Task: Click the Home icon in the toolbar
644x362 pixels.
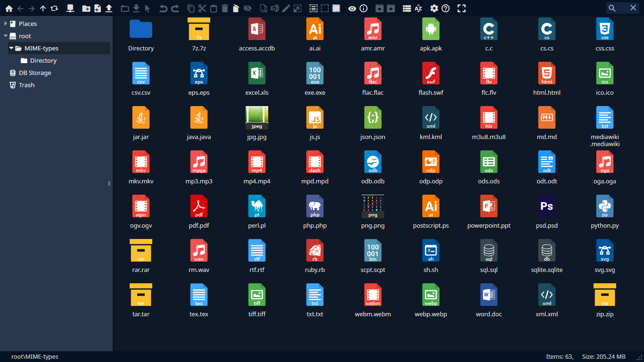Action: point(8,8)
